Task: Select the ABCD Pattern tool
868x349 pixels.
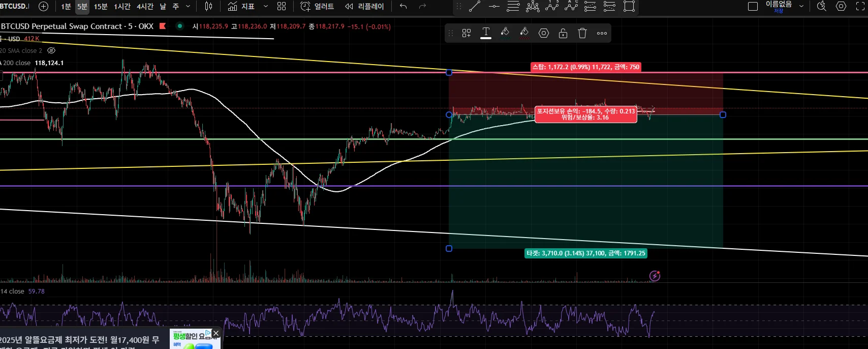Action: (571, 6)
